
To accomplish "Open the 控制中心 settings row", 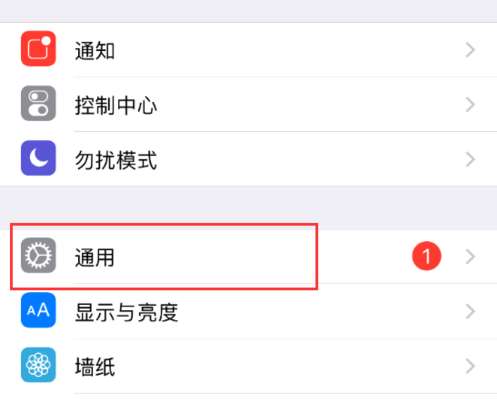I will [248, 104].
